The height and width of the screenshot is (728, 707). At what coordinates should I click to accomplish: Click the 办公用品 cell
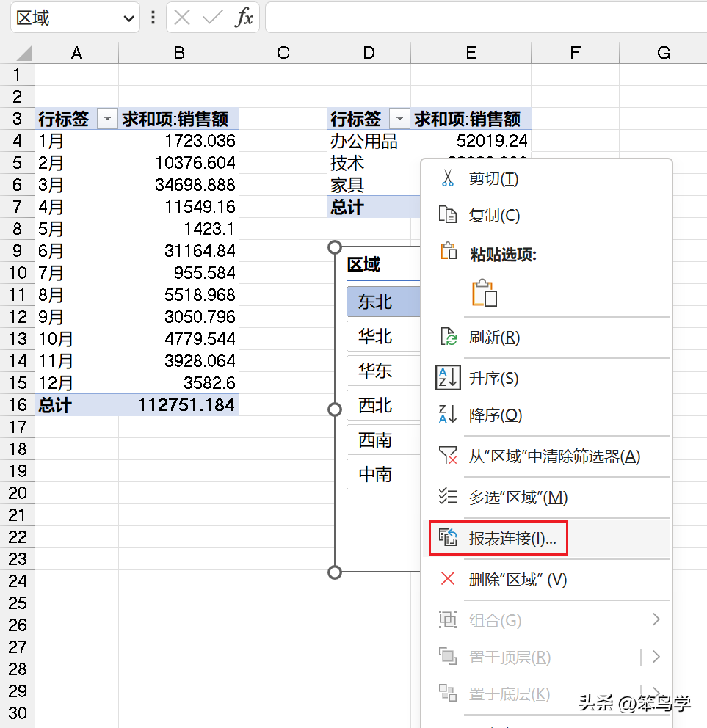(x=369, y=141)
